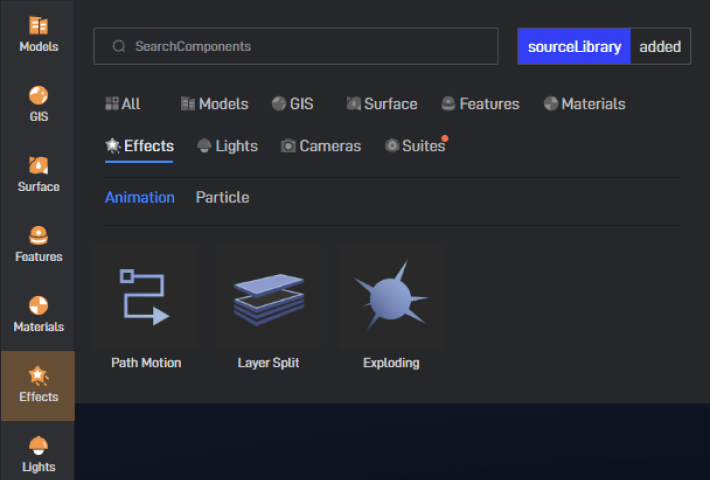Select the Cameras category tab

tap(321, 146)
